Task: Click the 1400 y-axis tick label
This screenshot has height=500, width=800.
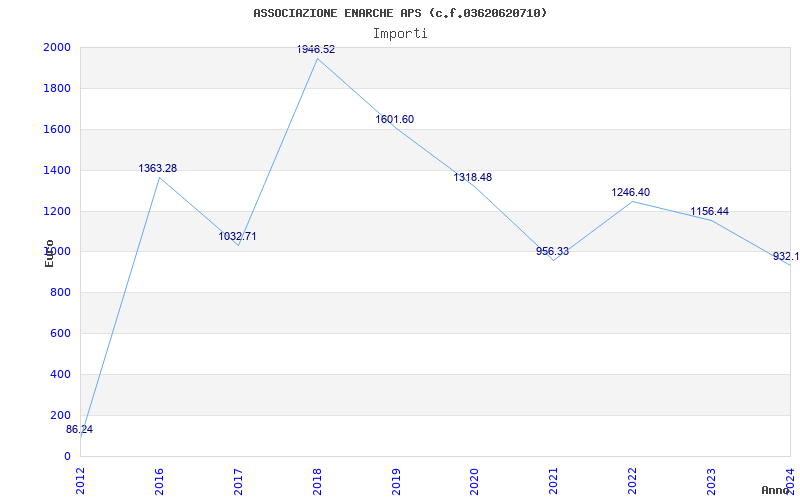Action: pyautogui.click(x=57, y=170)
